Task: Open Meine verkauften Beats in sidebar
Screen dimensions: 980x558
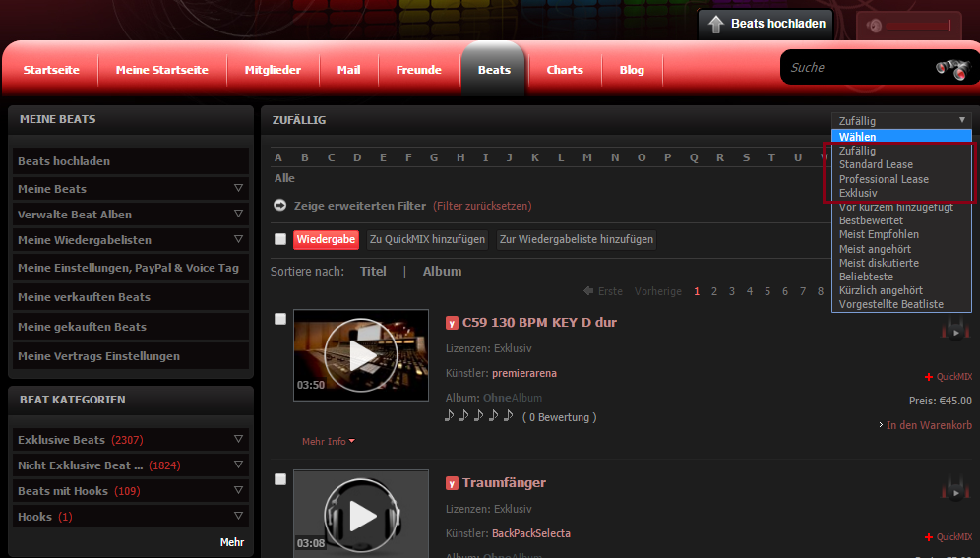Action: point(131,297)
